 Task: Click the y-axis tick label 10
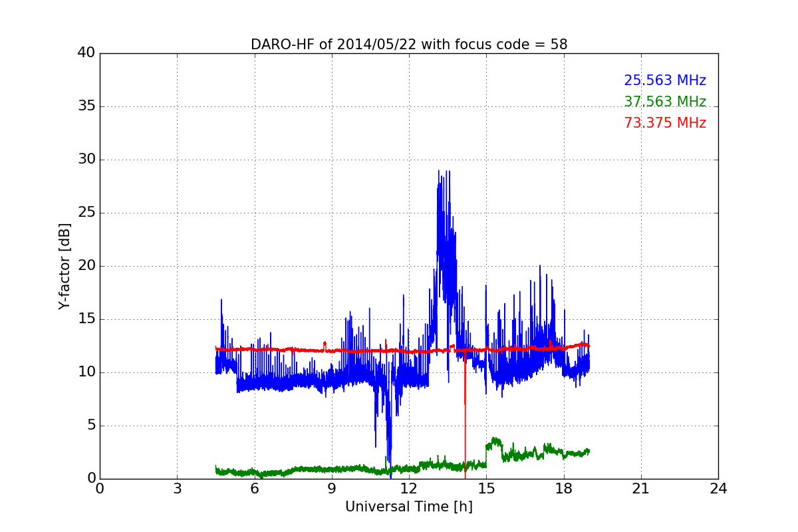pos(86,372)
